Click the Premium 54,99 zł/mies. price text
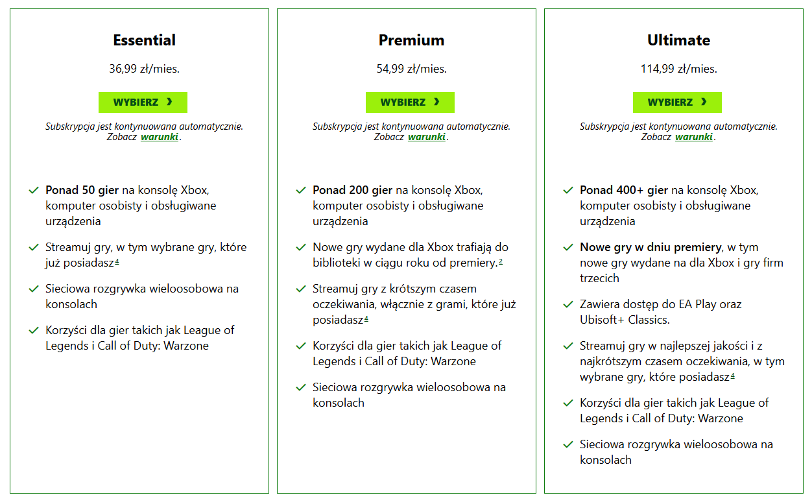The image size is (812, 504). [411, 69]
